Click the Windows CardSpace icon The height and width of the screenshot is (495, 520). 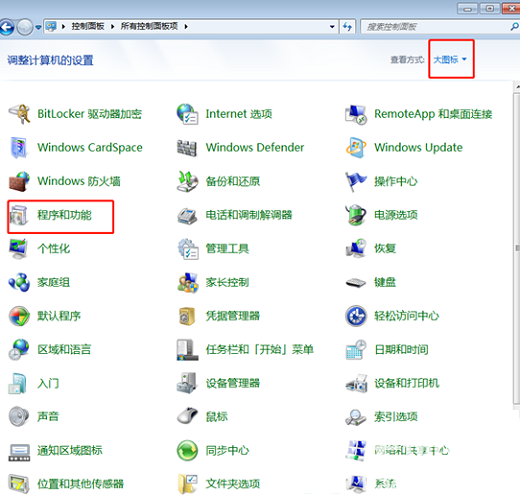[18, 147]
